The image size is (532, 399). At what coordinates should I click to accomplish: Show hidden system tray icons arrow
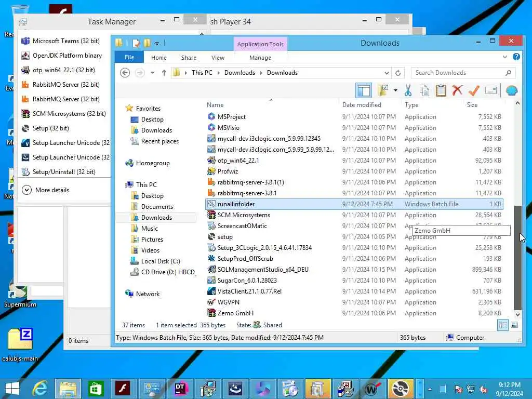[430, 389]
